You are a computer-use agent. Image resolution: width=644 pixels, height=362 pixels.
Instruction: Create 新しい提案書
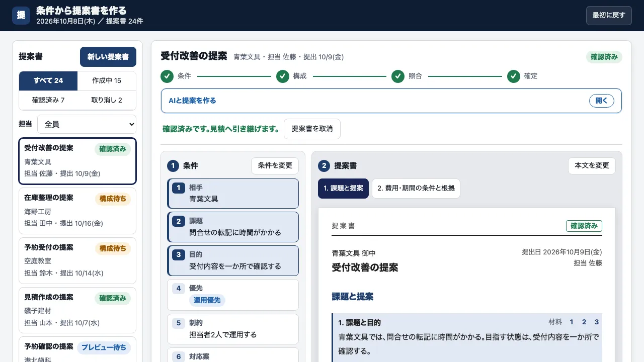[x=108, y=57]
